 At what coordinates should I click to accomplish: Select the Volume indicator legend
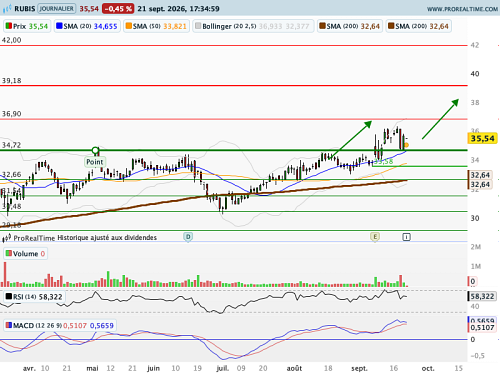click(25, 254)
